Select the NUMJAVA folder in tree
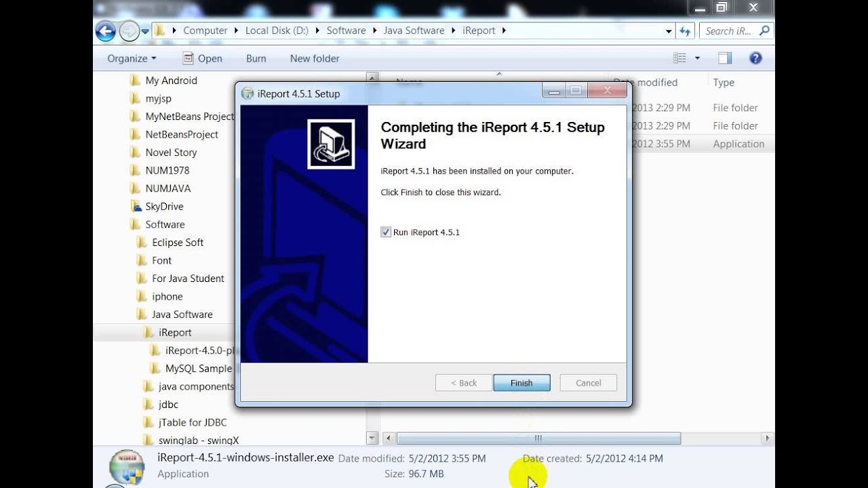 point(167,188)
